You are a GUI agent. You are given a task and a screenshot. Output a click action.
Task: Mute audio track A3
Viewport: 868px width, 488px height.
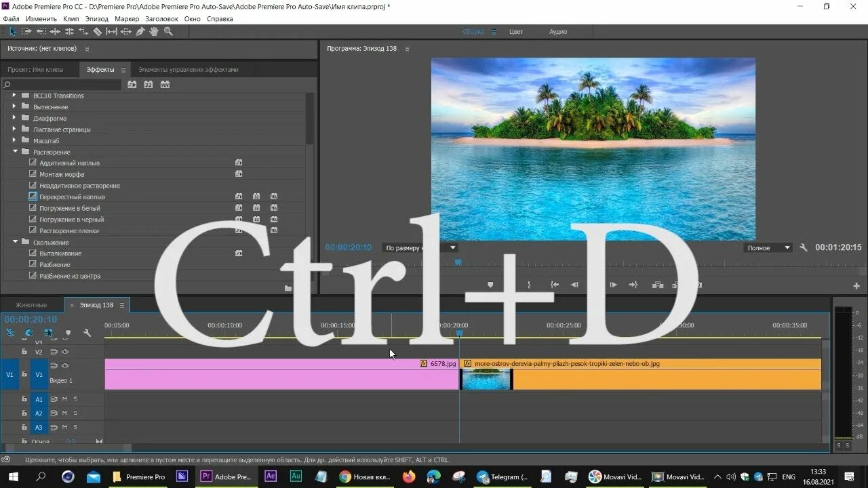65,428
